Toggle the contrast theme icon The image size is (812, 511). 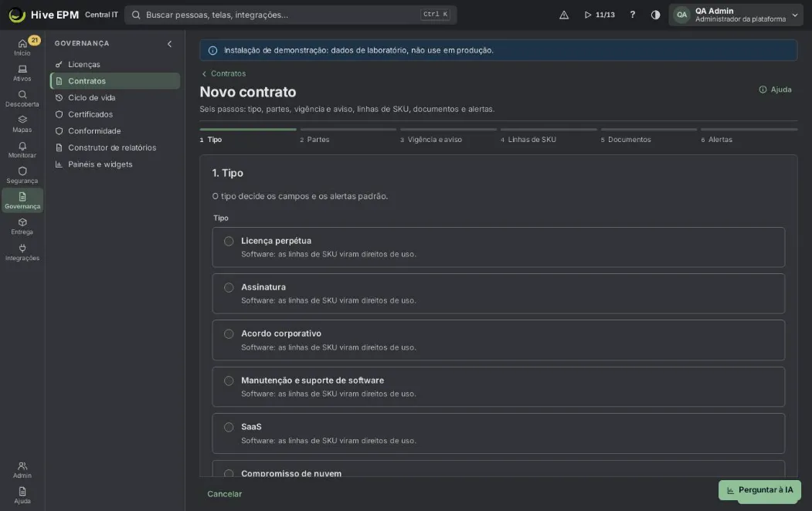click(655, 15)
